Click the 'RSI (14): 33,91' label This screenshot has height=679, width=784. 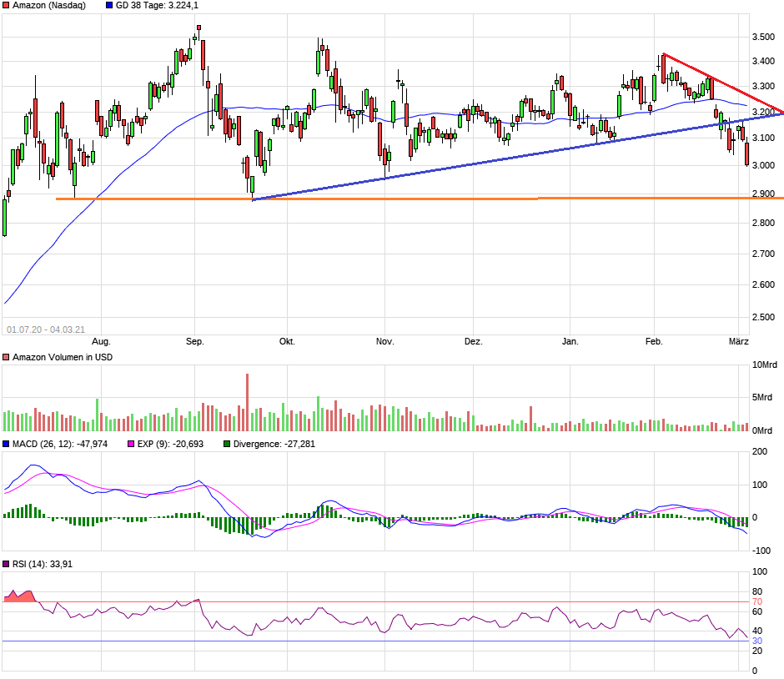coord(43,564)
